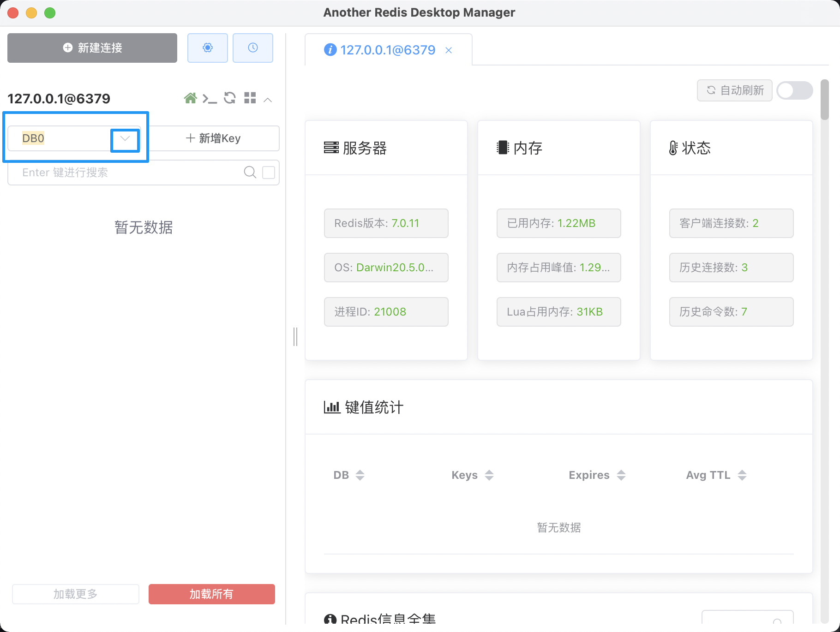Click the 自动刷新 label tag

(735, 90)
